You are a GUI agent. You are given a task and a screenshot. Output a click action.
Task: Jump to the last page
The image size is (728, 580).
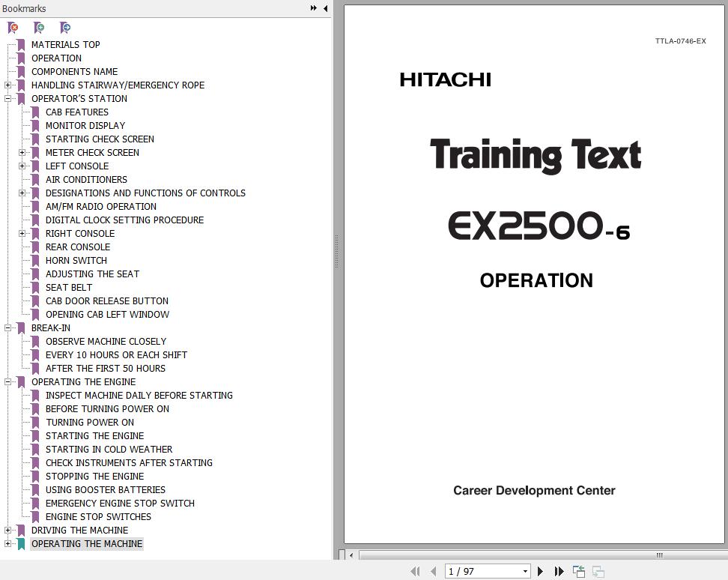point(559,571)
